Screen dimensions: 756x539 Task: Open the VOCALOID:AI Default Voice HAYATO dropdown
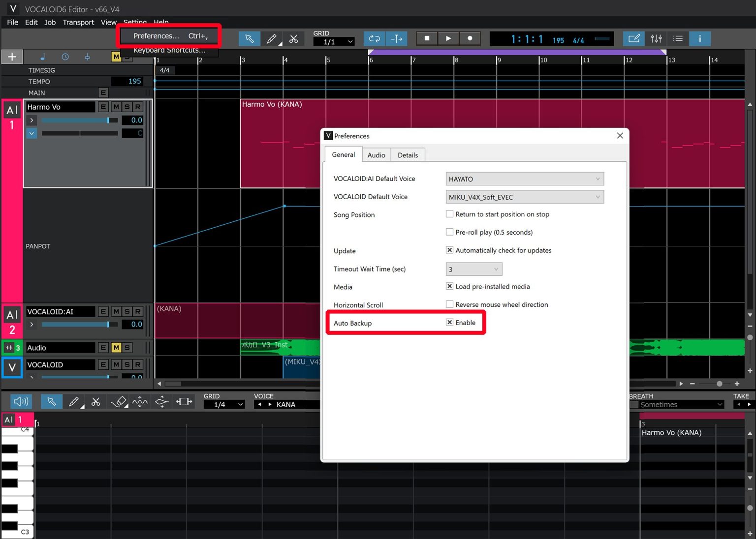[525, 179]
